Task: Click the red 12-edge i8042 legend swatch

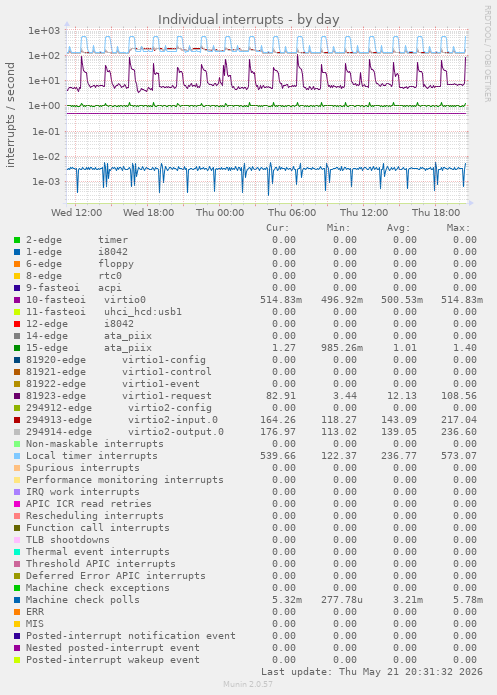Action: pyautogui.click(x=17, y=324)
